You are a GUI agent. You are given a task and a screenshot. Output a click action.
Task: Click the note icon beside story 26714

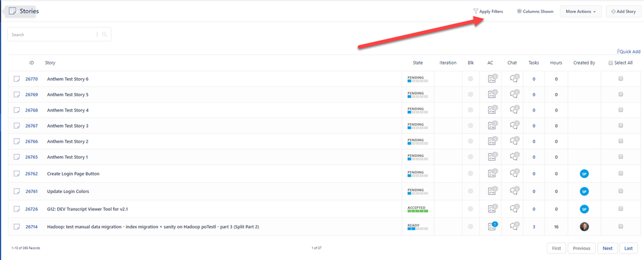pyautogui.click(x=17, y=226)
